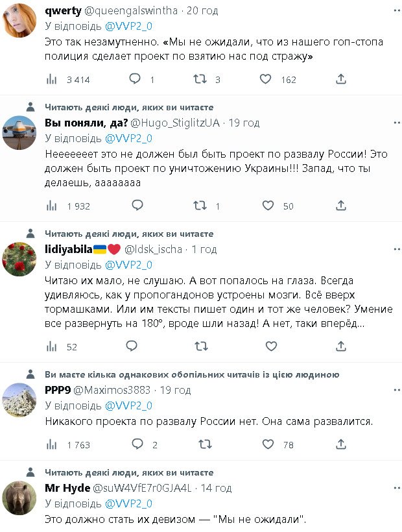The image size is (402, 532).
Task: Share PPP9's reply
Action: click(x=341, y=444)
